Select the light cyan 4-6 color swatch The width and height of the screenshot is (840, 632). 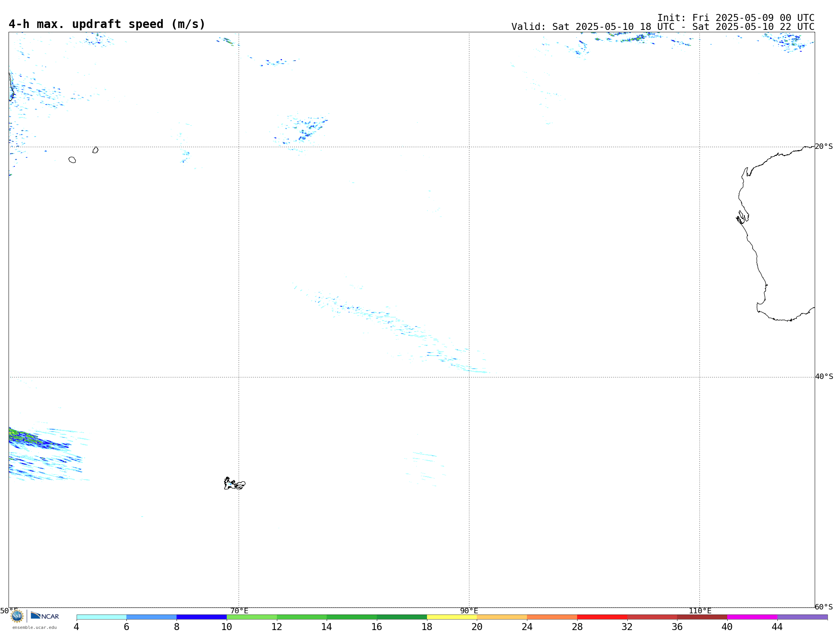[101, 617]
